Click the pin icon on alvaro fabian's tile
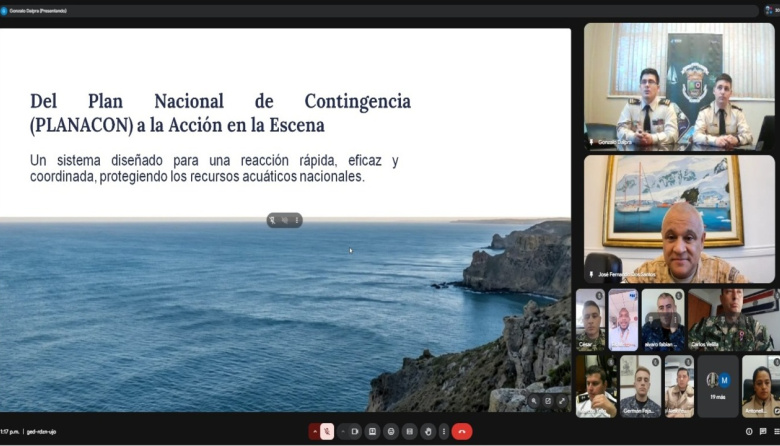 (x=651, y=319)
